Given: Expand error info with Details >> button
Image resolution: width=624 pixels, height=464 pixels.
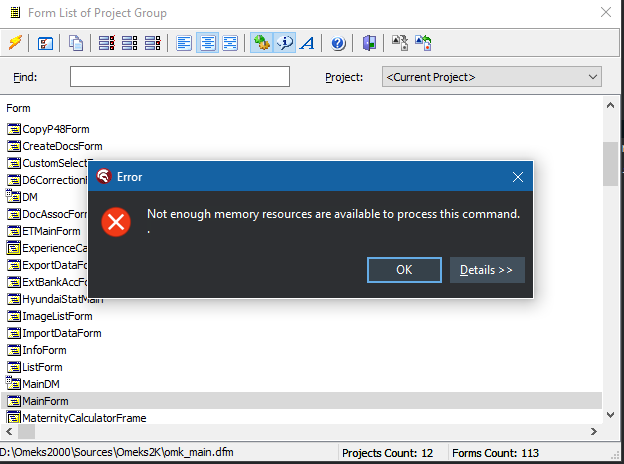Looking at the screenshot, I should pyautogui.click(x=487, y=270).
